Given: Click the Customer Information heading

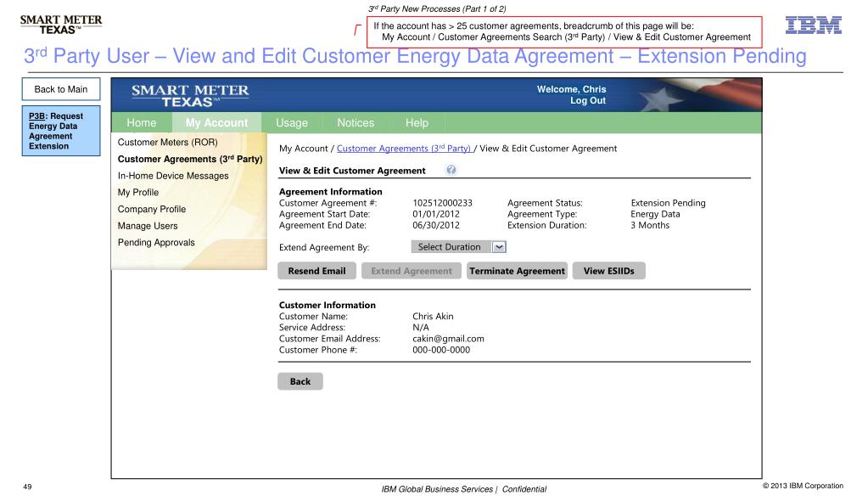Looking at the screenshot, I should tap(328, 306).
